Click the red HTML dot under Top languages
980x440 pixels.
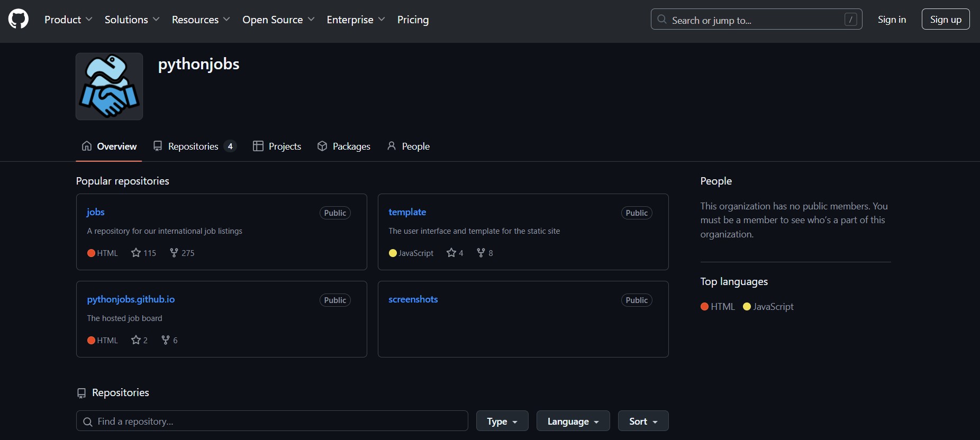point(704,307)
